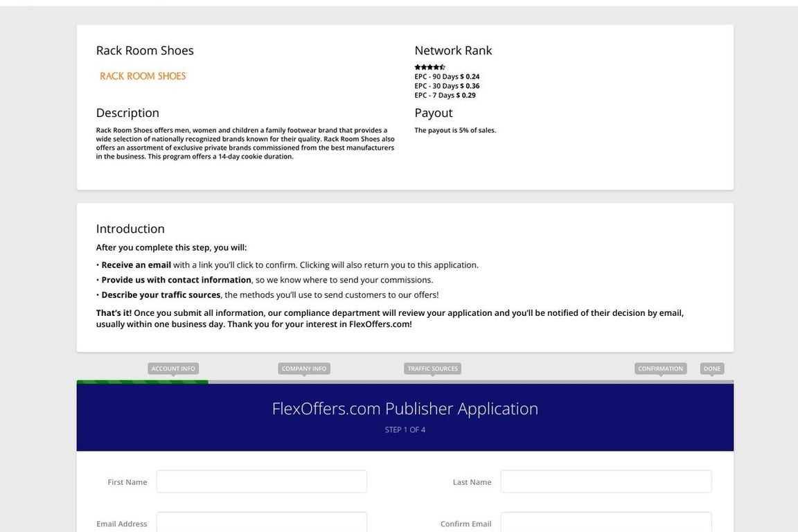Click into the Confirm Email field
Image resolution: width=798 pixels, height=532 pixels.
pyautogui.click(x=605, y=523)
